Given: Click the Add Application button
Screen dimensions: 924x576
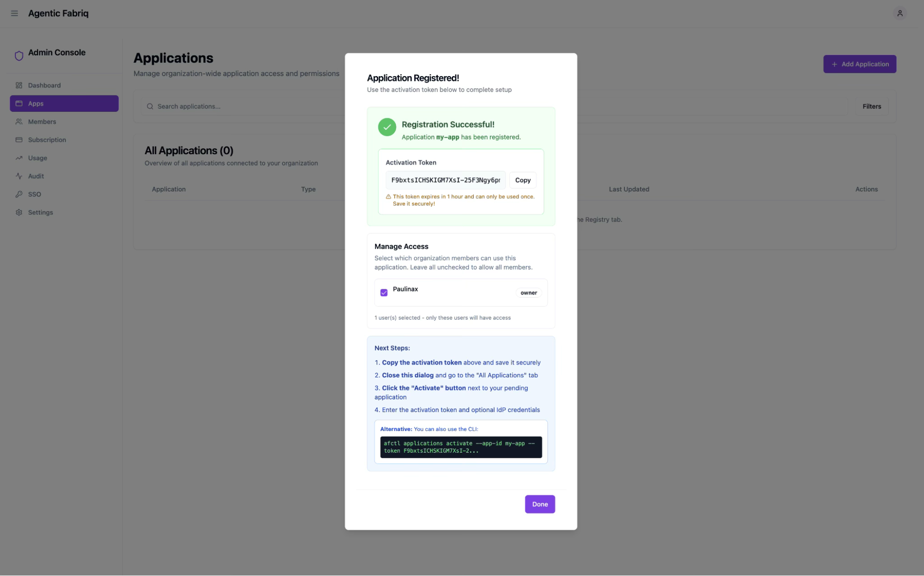Looking at the screenshot, I should coord(859,64).
